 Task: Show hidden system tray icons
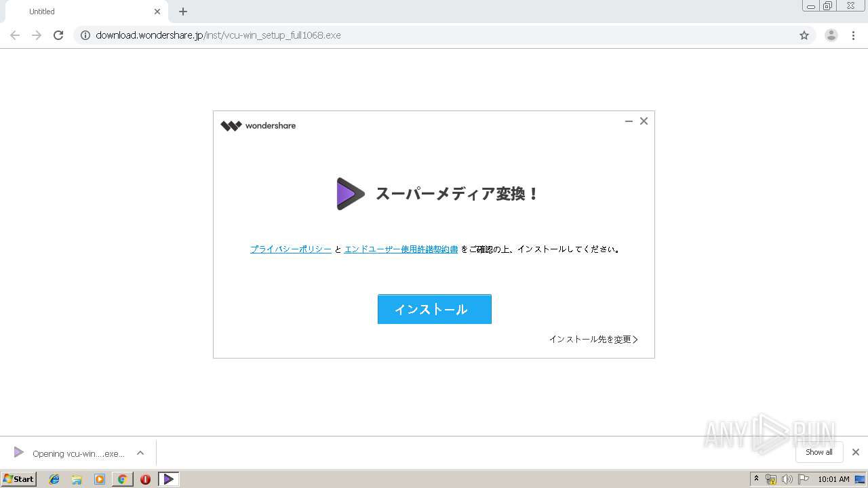757,479
